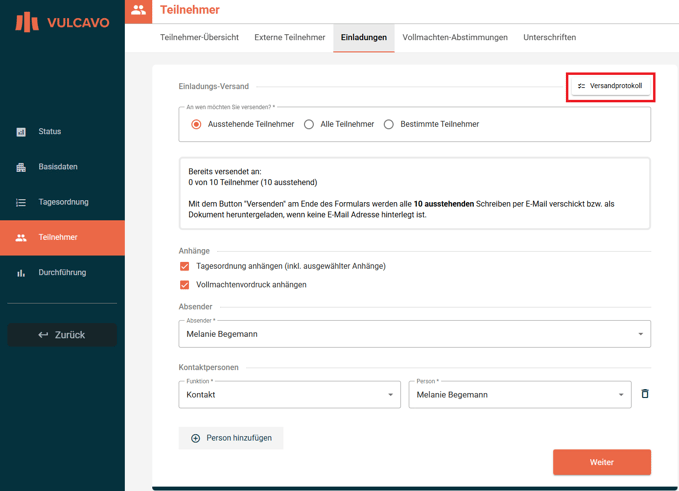Click the Durchführung bar chart icon
The image size is (679, 491).
tap(21, 273)
